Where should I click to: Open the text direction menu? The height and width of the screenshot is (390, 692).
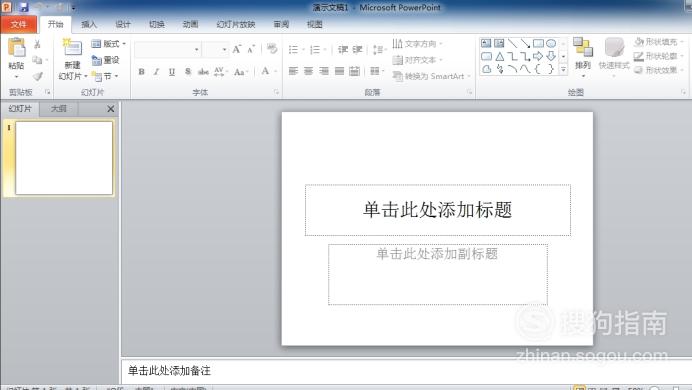[417, 44]
